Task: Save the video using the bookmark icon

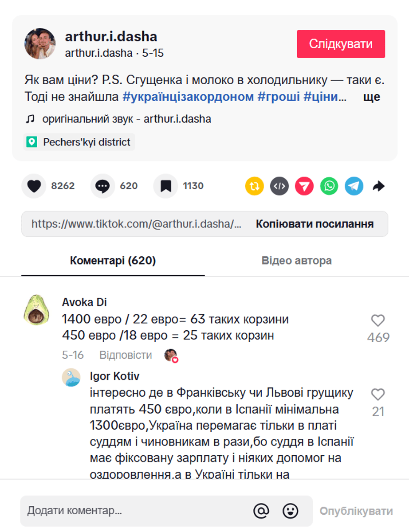Action: pyautogui.click(x=166, y=186)
